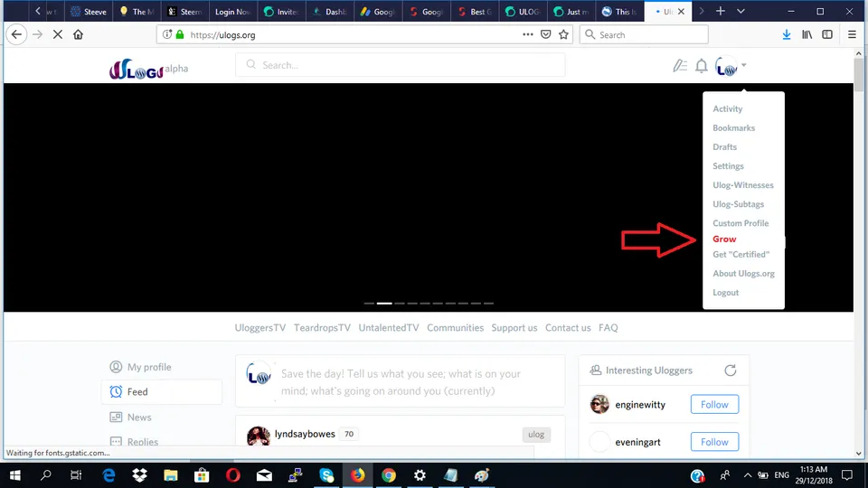Select Feed in the left sidebar
The width and height of the screenshot is (868, 488).
162,391
